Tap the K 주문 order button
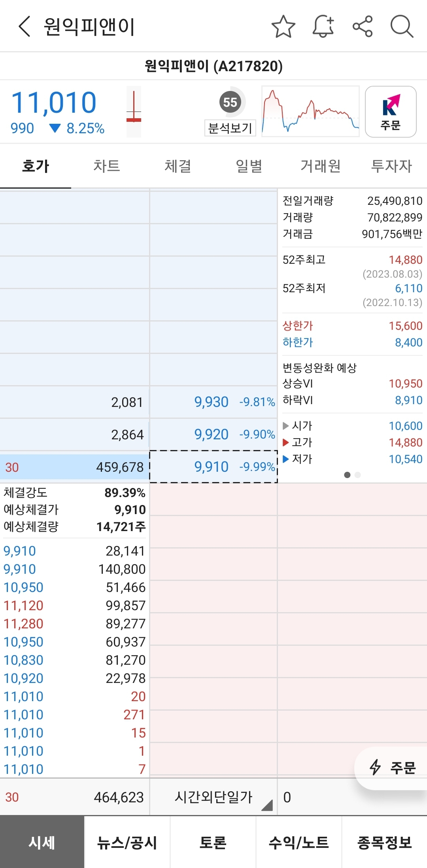Screen dimensions: 427x868 pyautogui.click(x=391, y=112)
